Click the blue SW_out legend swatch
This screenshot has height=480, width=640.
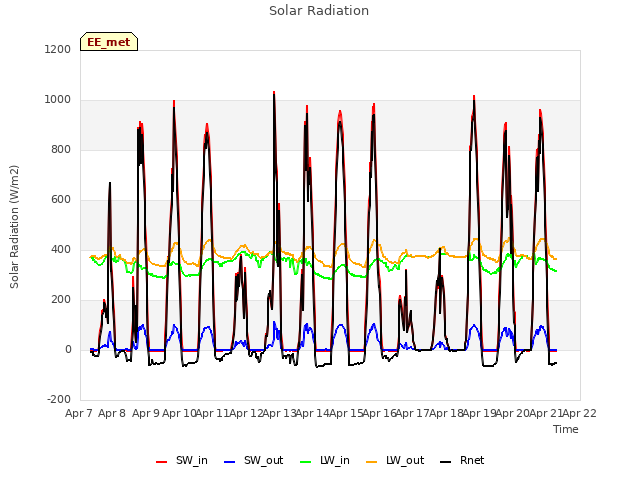point(230,462)
